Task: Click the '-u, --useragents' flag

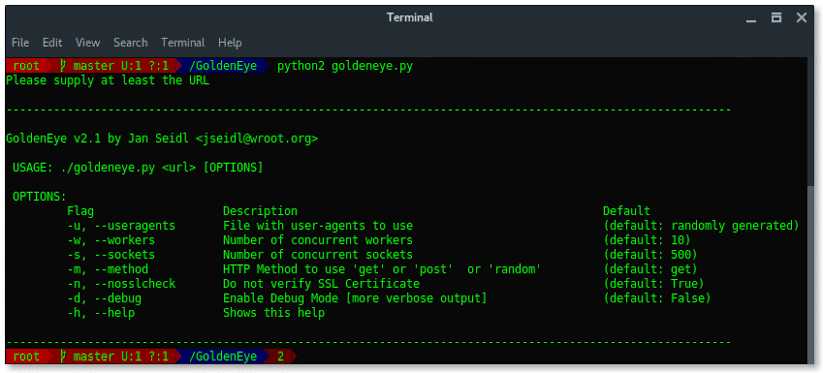Action: coord(121,226)
